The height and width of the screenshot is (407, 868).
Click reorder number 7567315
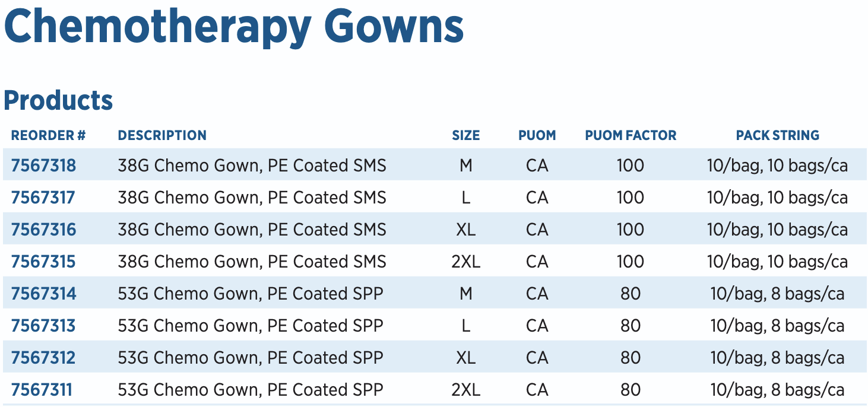(43, 262)
